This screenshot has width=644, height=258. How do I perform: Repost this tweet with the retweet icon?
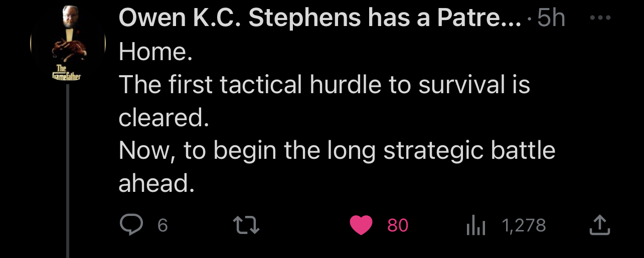point(248,225)
